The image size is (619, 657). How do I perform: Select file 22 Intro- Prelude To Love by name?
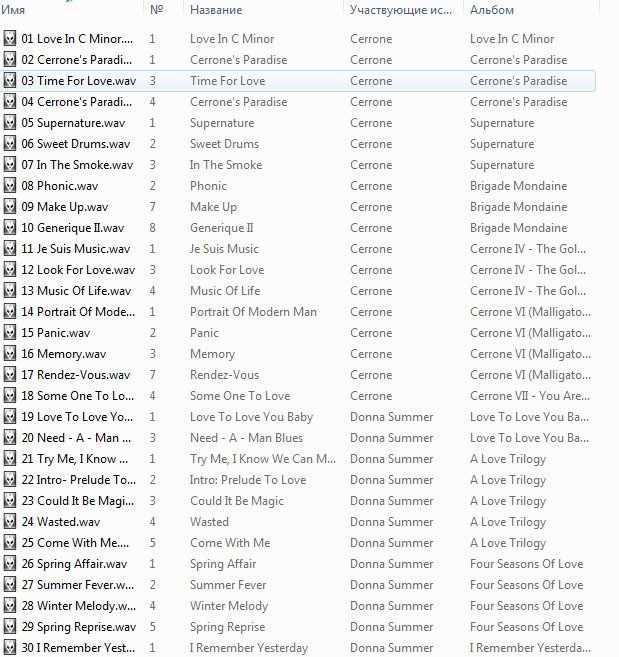coord(79,480)
